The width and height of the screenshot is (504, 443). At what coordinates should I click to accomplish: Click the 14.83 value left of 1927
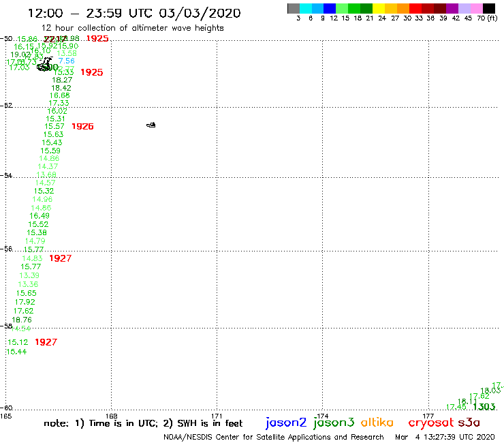(x=32, y=258)
